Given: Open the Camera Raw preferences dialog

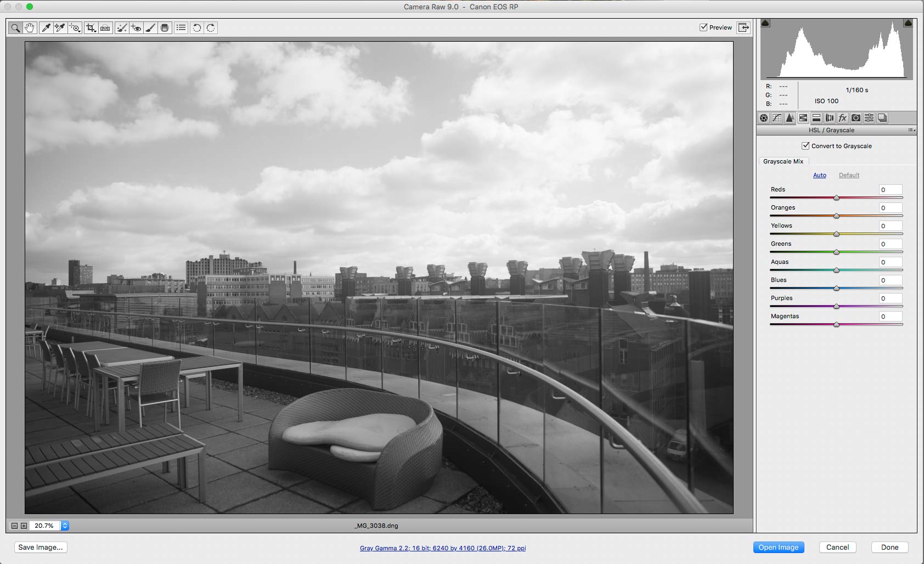Looking at the screenshot, I should click(181, 27).
